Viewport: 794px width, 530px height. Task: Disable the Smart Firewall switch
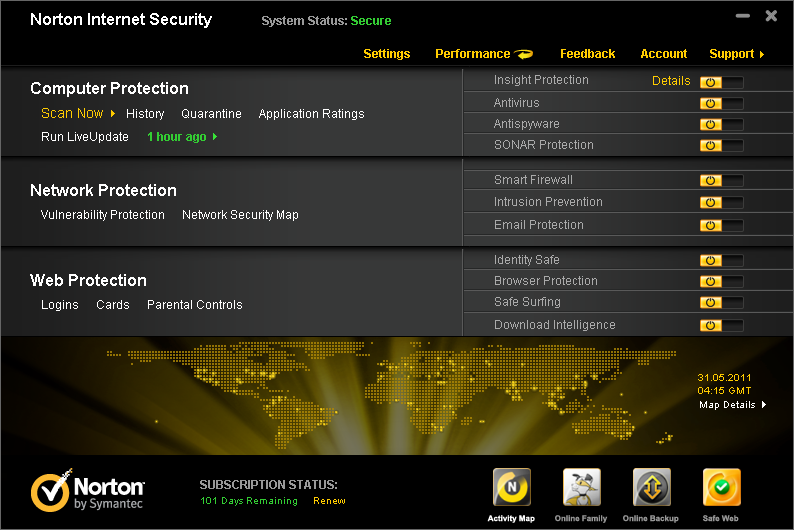click(x=721, y=180)
